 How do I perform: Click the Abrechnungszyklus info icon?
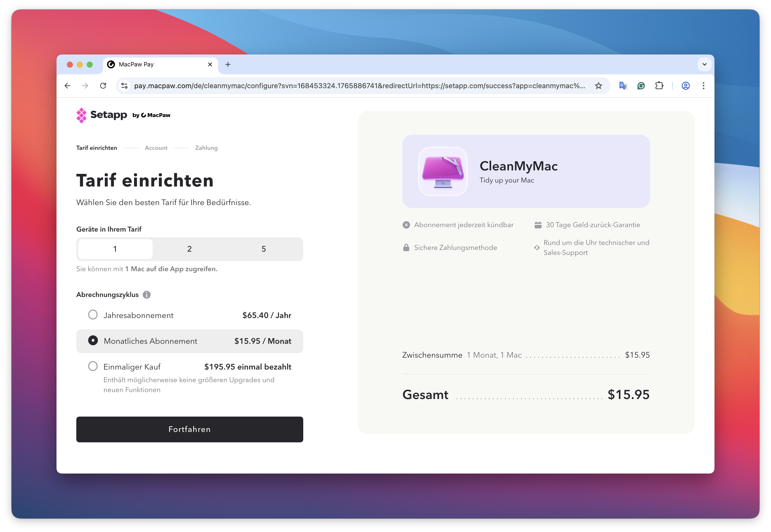click(147, 295)
